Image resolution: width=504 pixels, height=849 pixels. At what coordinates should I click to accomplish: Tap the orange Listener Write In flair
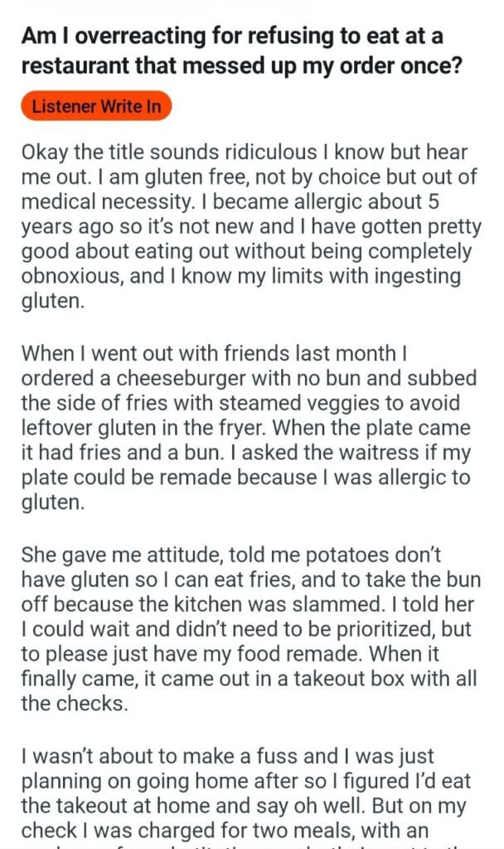click(x=96, y=107)
